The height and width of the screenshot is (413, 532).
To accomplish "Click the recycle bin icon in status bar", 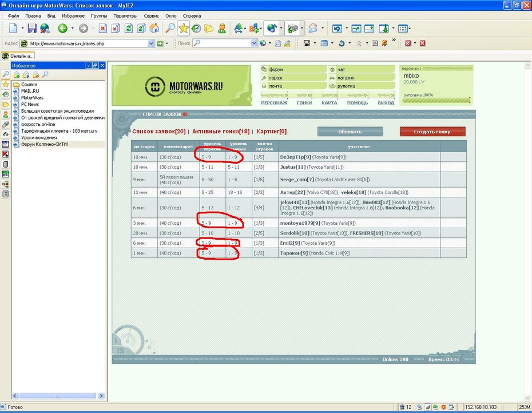I will click(x=402, y=407).
